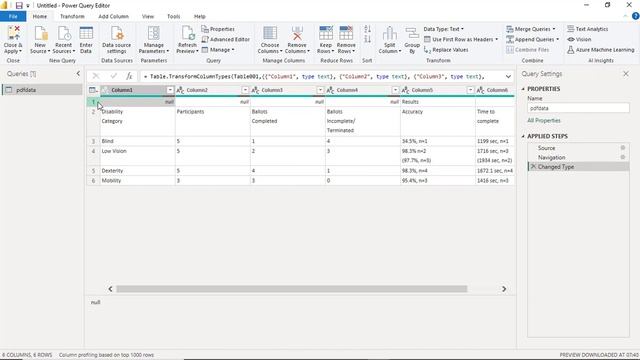
Task: Click the Help question mark icon
Action: coord(636,16)
